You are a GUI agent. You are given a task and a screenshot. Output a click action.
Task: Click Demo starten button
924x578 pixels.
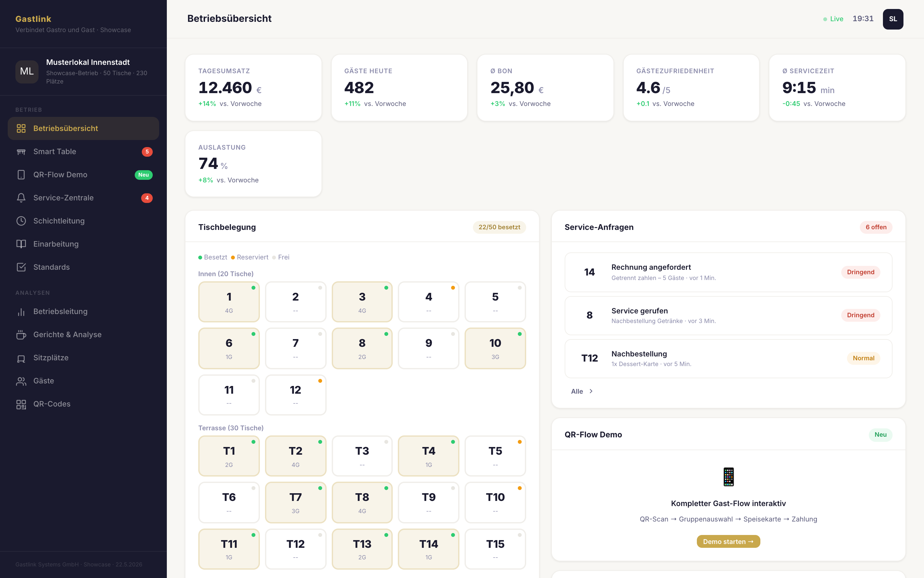point(728,541)
